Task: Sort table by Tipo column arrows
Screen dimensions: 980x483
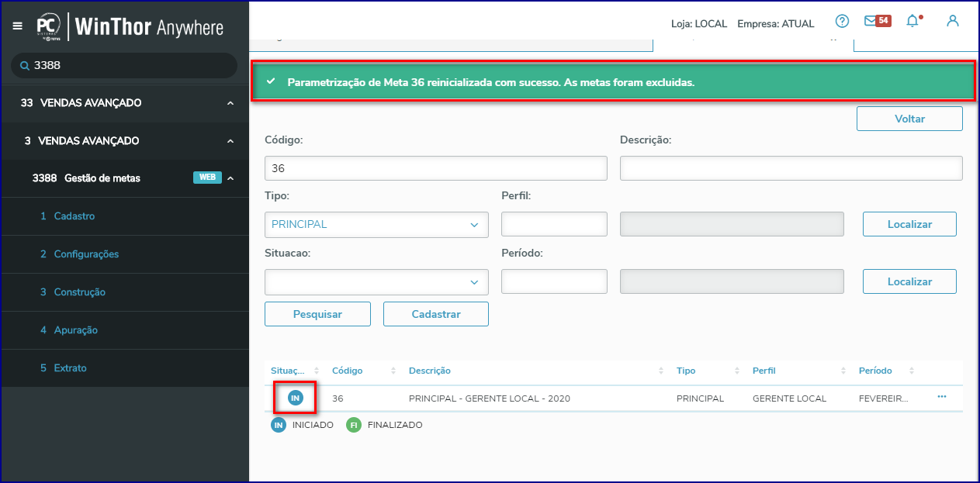Action: 737,371
